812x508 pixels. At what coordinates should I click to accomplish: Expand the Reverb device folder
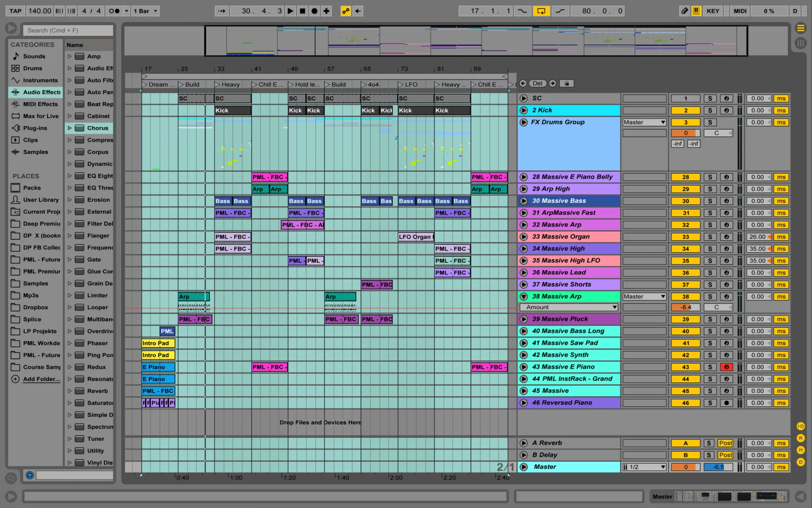[69, 391]
